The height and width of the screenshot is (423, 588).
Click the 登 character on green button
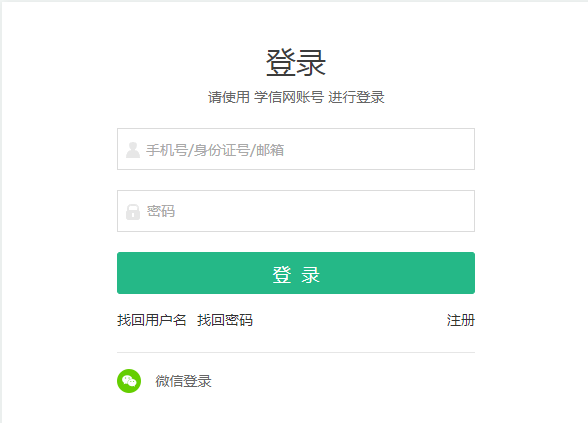[x=282, y=275]
